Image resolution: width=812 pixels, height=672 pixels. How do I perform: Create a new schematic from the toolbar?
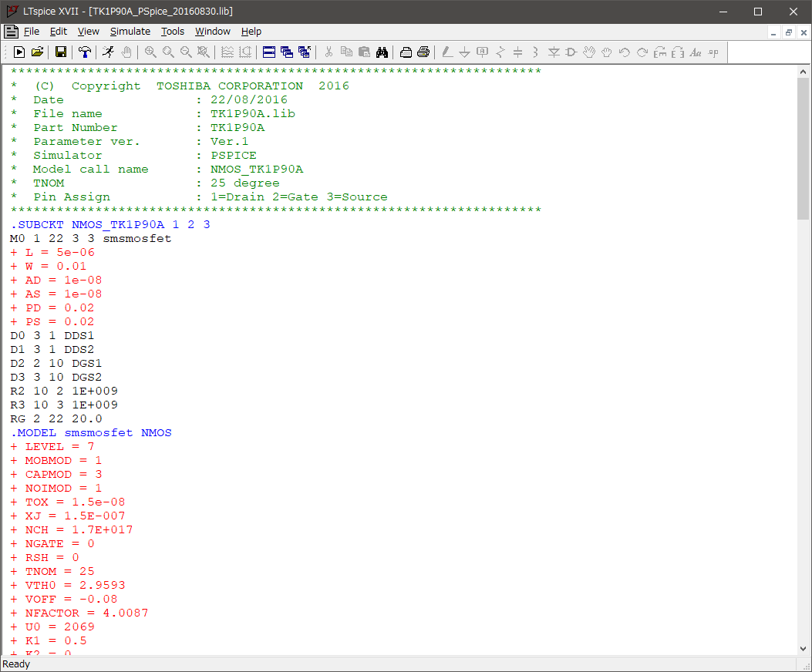point(19,52)
